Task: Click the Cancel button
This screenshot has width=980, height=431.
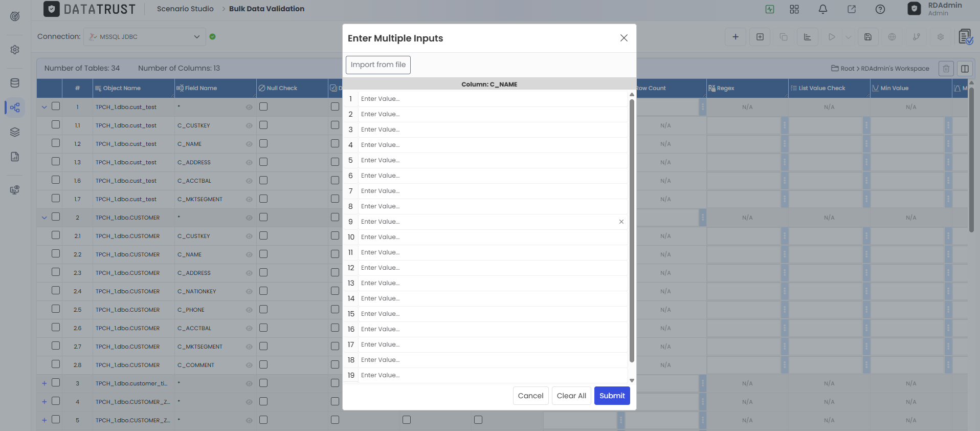Action: pyautogui.click(x=530, y=396)
